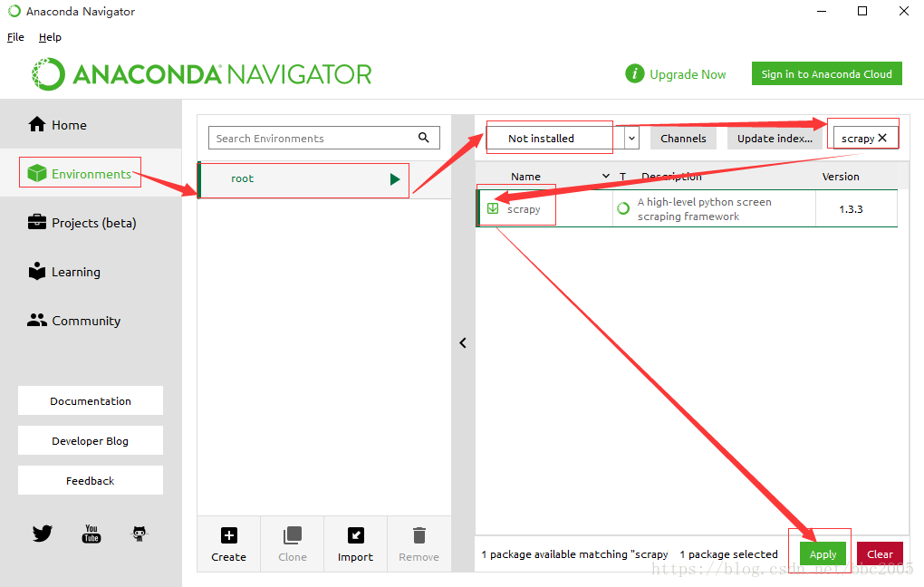Open the Help menu
Screen dimensions: 924x587
pyautogui.click(x=50, y=37)
